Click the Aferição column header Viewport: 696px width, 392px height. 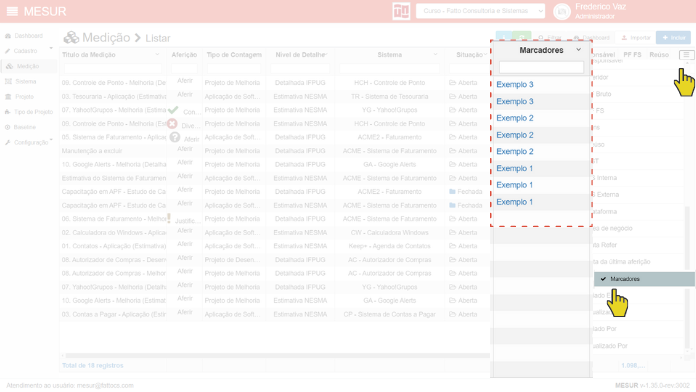click(184, 55)
